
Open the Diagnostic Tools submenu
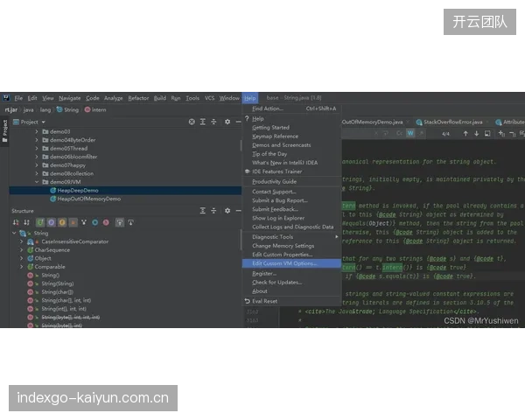[291, 237]
